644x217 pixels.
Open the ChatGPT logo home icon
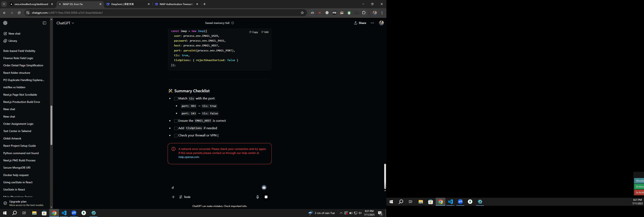point(5,23)
